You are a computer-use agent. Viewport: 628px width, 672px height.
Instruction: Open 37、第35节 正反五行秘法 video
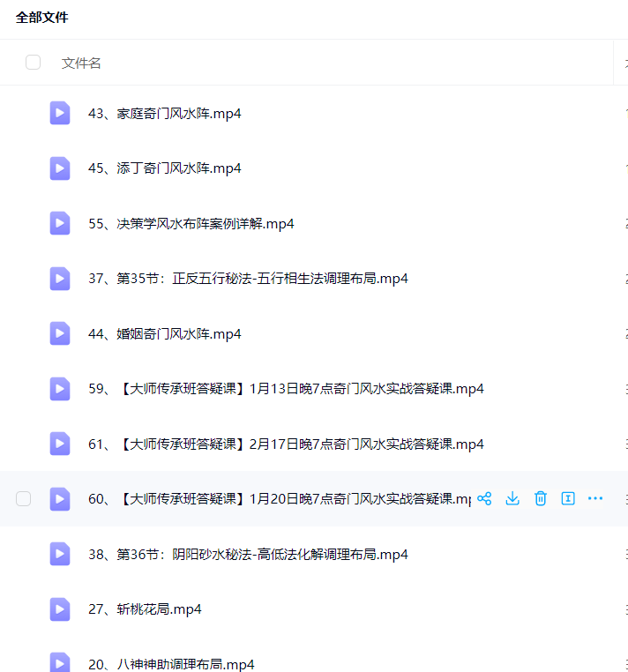pos(248,279)
